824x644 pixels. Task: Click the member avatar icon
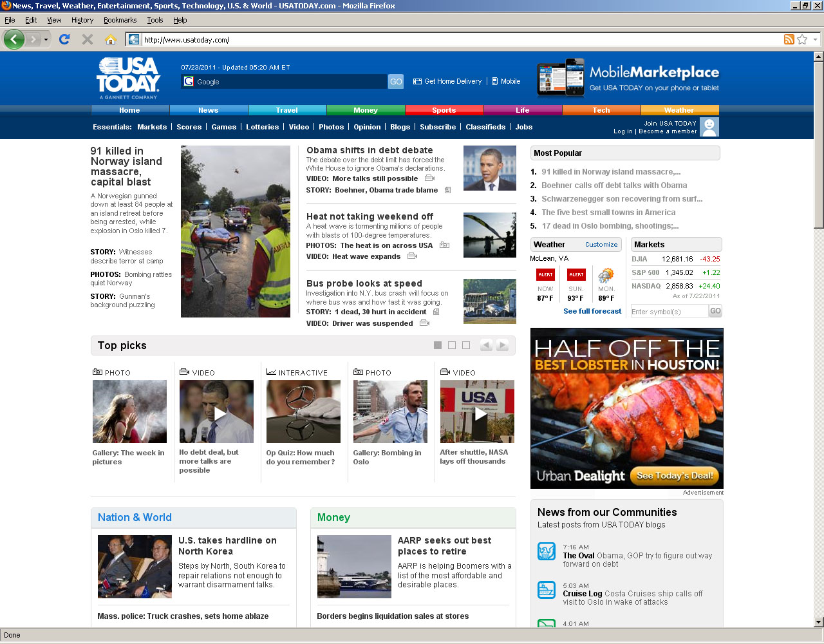click(x=709, y=127)
